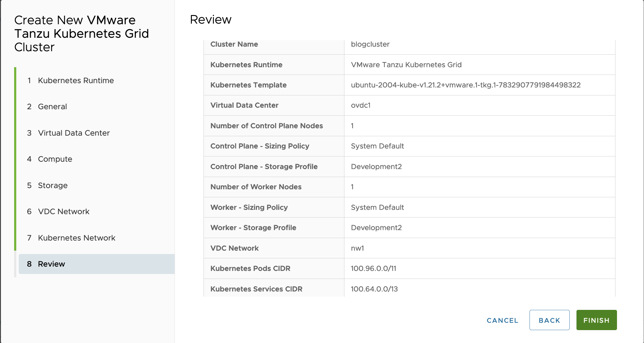Click the VDC Network value nw1
This screenshot has height=343, width=644.
(357, 248)
